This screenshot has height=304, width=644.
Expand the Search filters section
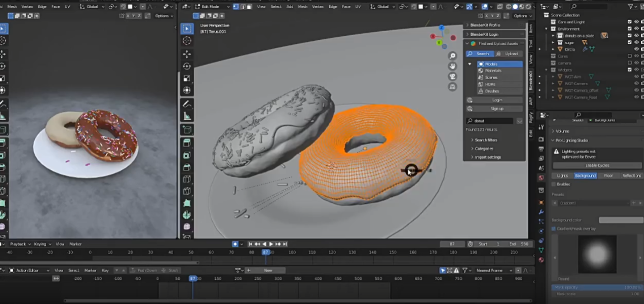point(486,140)
